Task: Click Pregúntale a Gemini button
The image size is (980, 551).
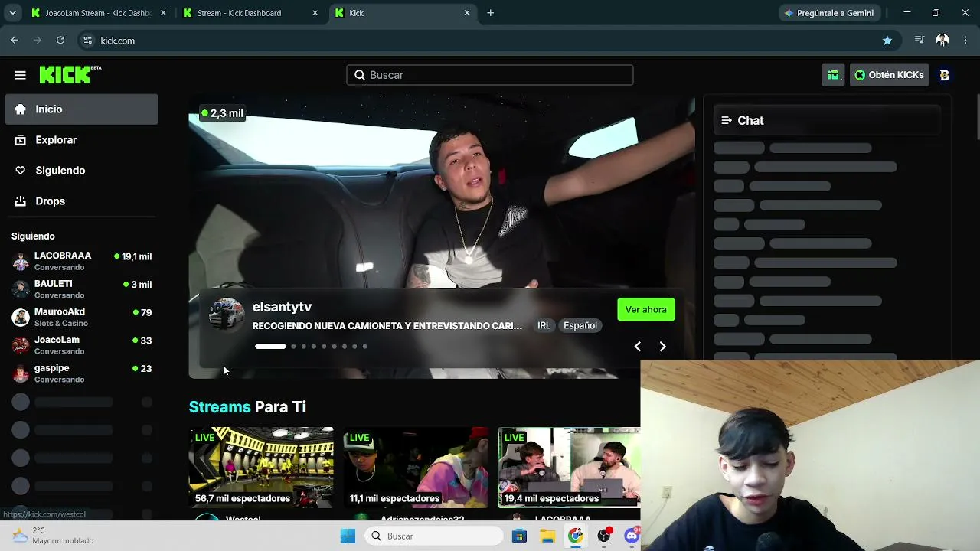Action: (828, 13)
